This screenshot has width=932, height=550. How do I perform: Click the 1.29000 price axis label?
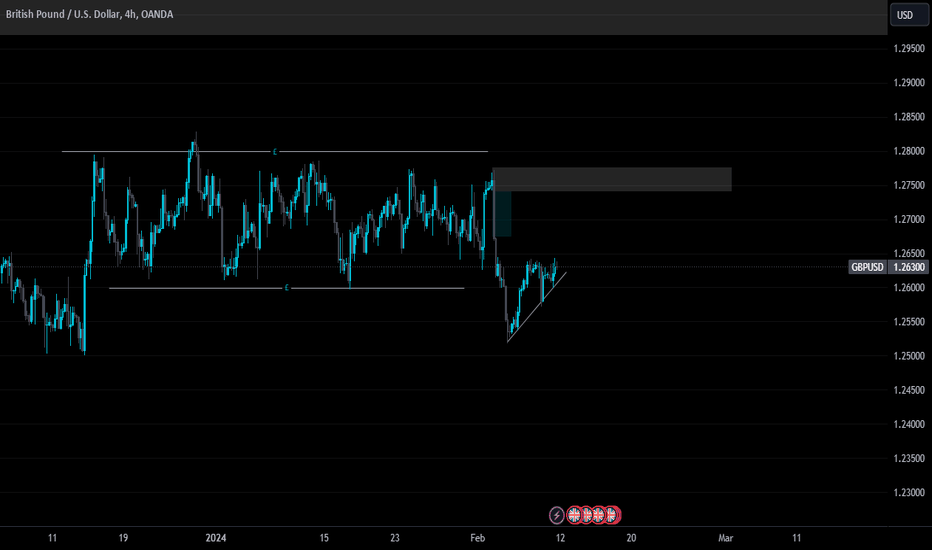pyautogui.click(x=909, y=83)
